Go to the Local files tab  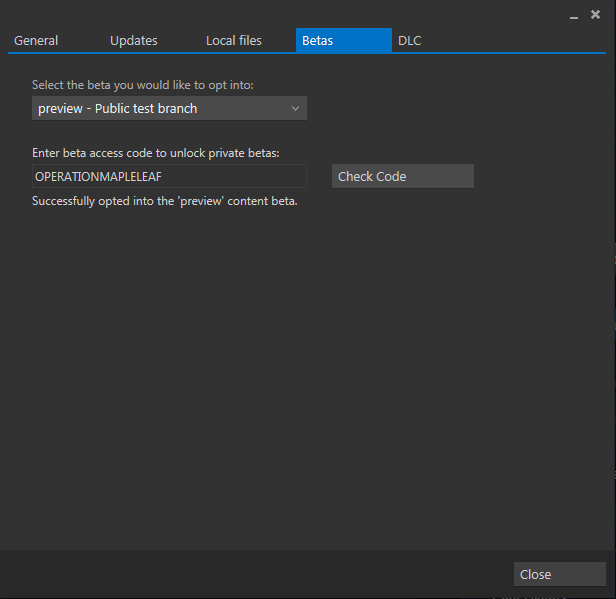pyautogui.click(x=233, y=41)
